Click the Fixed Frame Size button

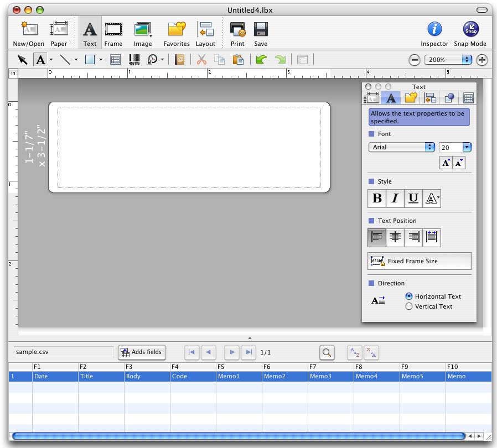420,261
